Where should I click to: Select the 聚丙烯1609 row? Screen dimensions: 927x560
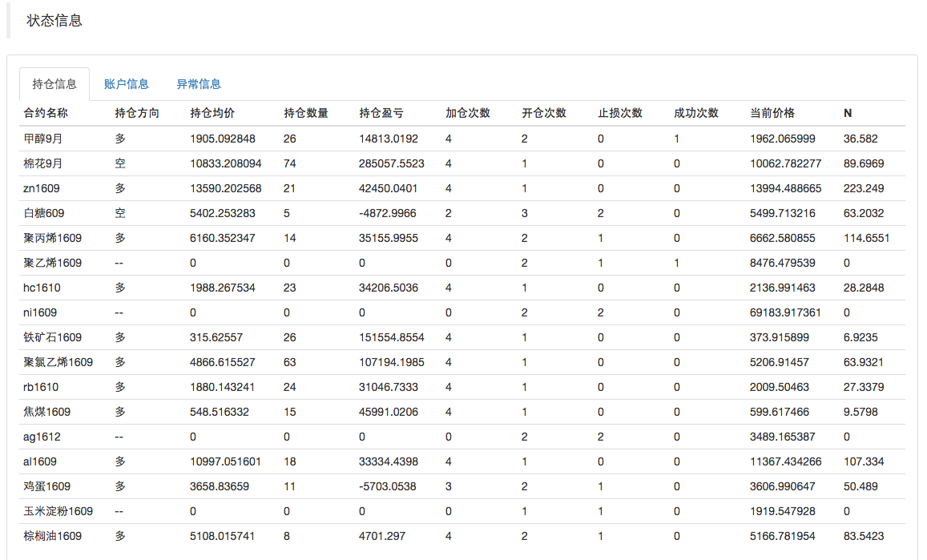[x=462, y=238]
